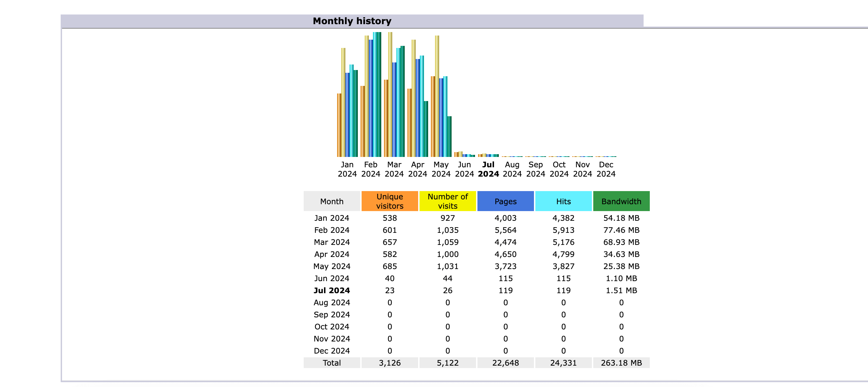The height and width of the screenshot is (387, 868).
Task: Click the Nov 2024 chart label
Action: (x=583, y=169)
